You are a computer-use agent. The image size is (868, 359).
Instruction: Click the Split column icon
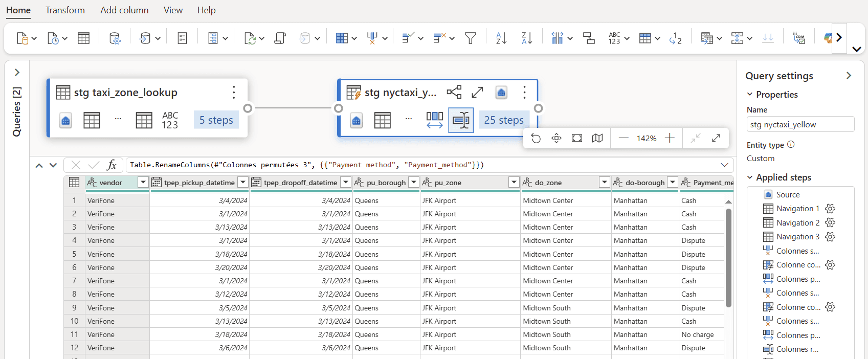(557, 38)
